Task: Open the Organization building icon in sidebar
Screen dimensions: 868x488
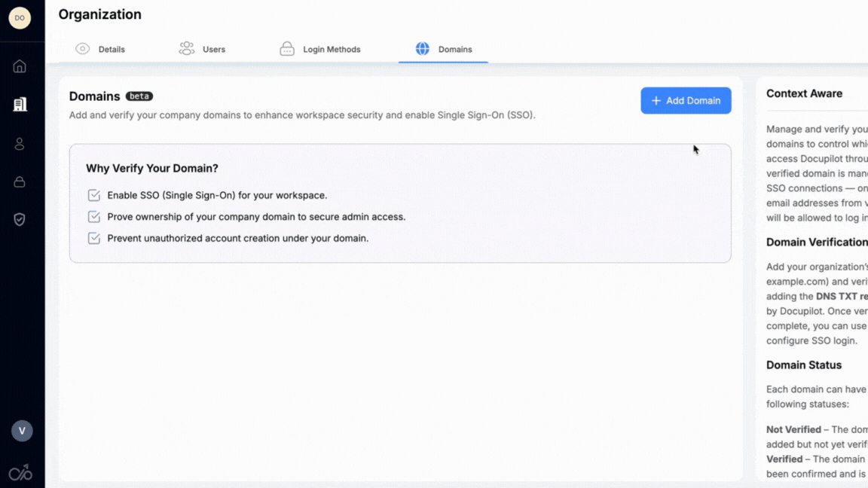Action: (20, 104)
